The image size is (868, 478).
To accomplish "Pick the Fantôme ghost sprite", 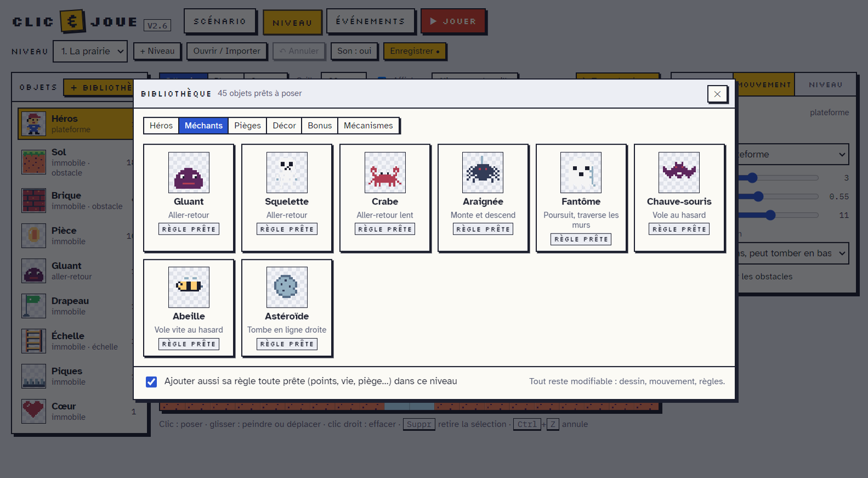I will pyautogui.click(x=581, y=172).
